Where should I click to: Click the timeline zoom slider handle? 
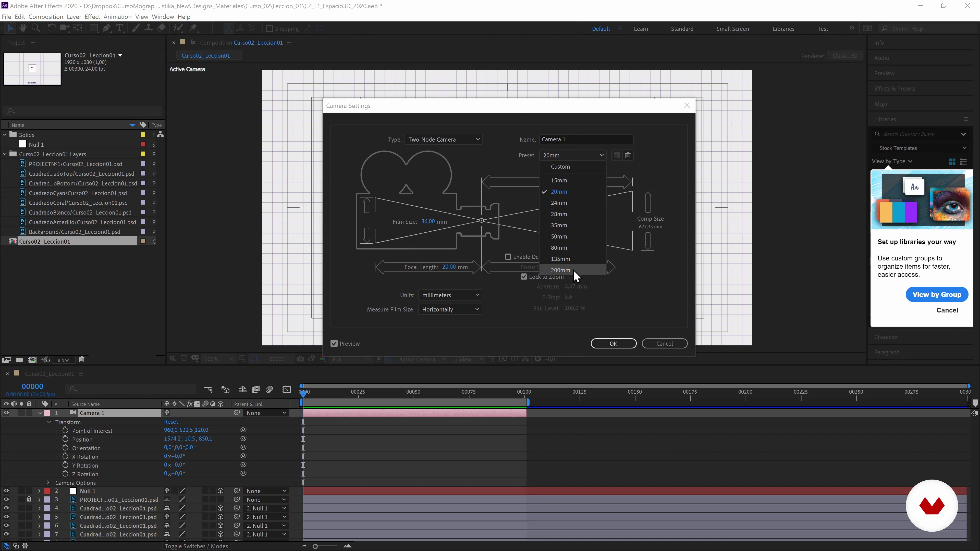pos(315,546)
